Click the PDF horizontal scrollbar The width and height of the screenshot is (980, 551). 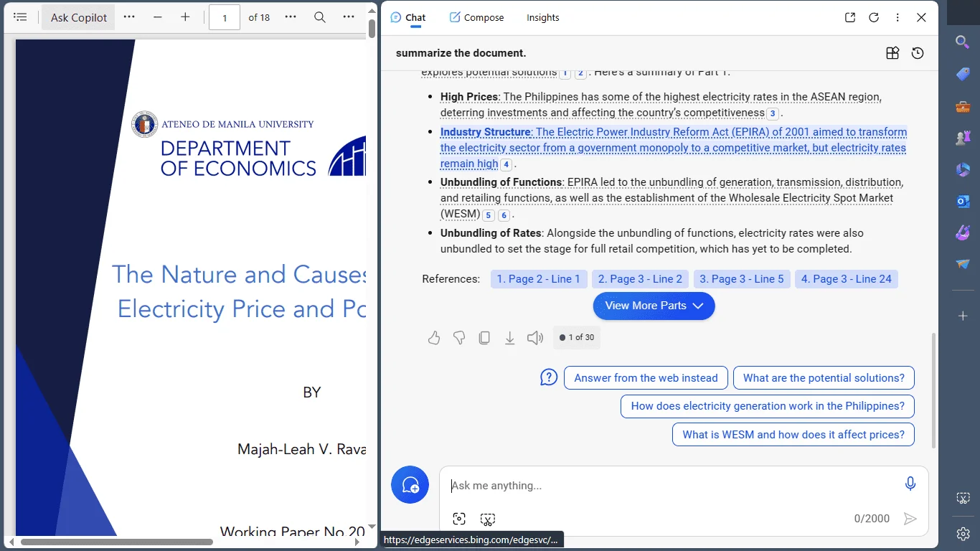pyautogui.click(x=117, y=542)
